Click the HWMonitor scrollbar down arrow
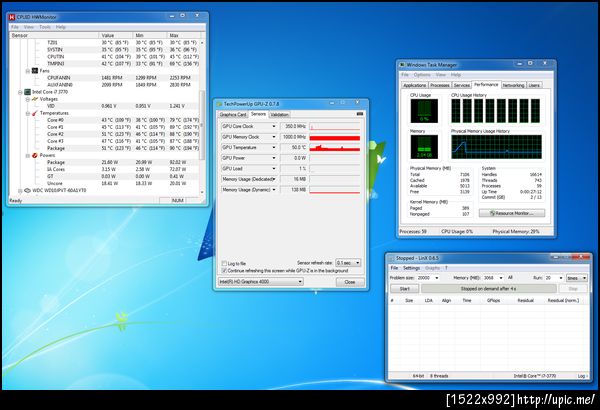 click(x=202, y=192)
